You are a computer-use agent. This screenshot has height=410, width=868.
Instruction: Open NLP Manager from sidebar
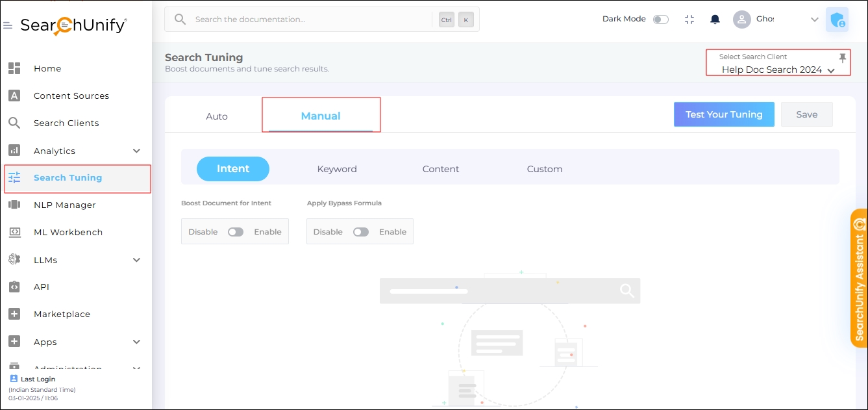click(x=65, y=205)
